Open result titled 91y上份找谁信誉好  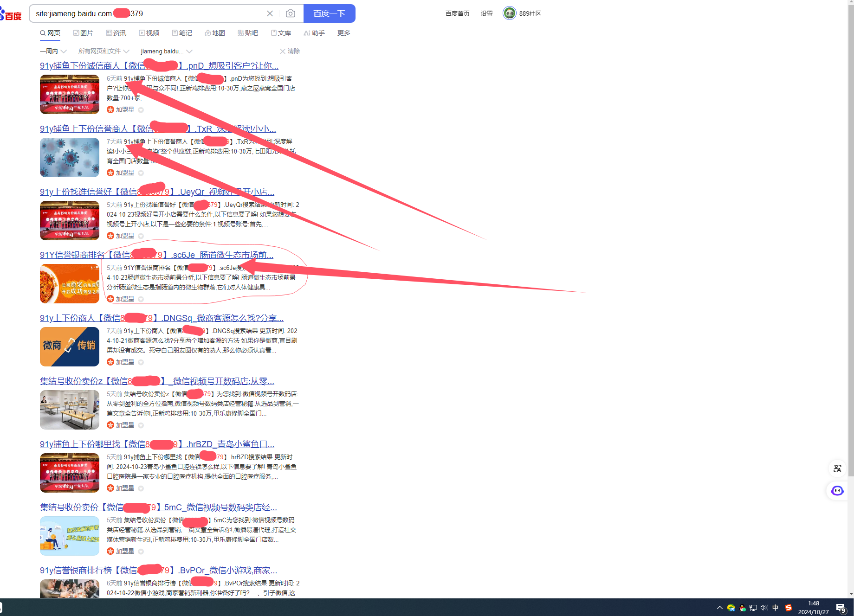click(157, 192)
